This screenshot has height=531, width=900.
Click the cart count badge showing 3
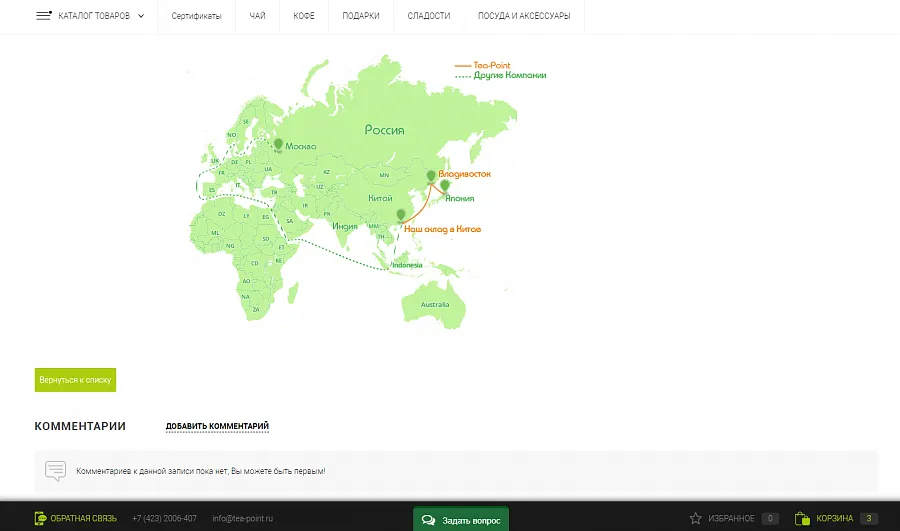[x=868, y=518]
